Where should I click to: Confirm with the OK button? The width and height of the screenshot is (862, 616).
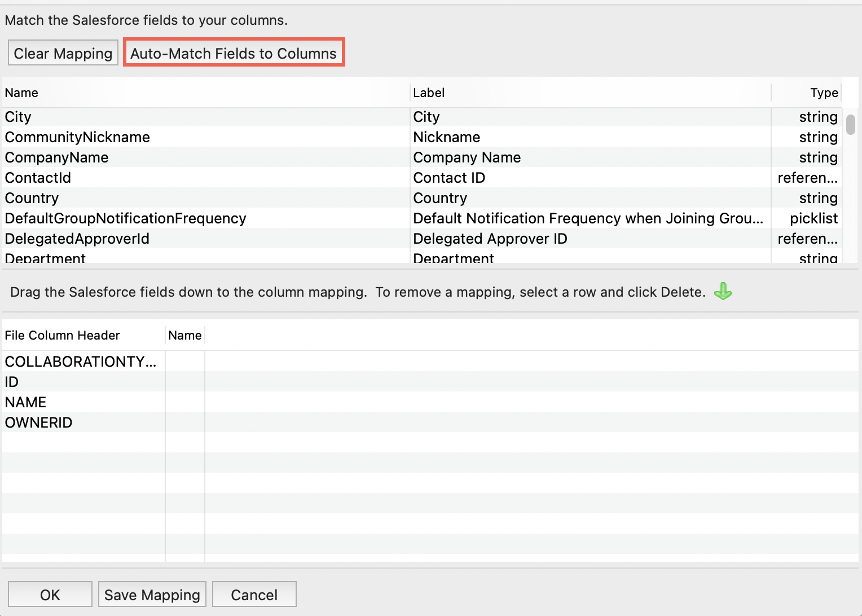pyautogui.click(x=50, y=595)
